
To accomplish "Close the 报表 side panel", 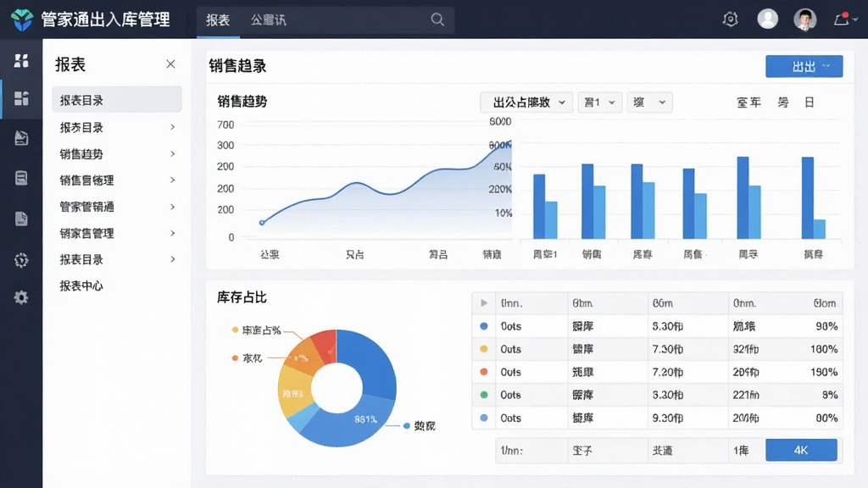I will click(170, 64).
